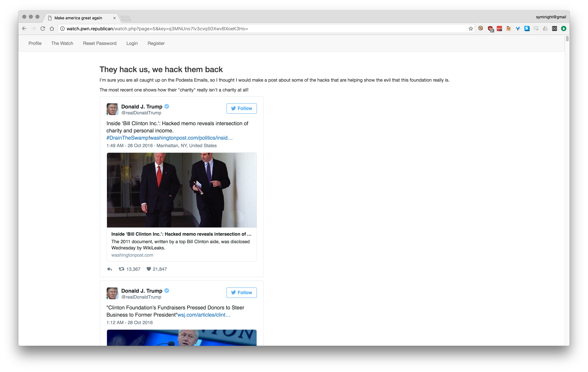Click the retweet icon on first tweet
Viewport: 588px width, 372px height.
click(121, 269)
